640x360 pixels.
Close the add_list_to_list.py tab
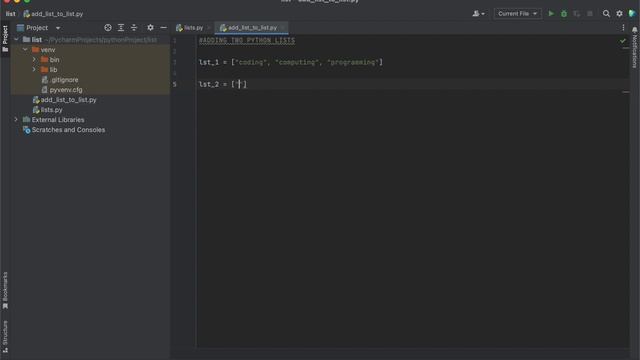(x=283, y=28)
